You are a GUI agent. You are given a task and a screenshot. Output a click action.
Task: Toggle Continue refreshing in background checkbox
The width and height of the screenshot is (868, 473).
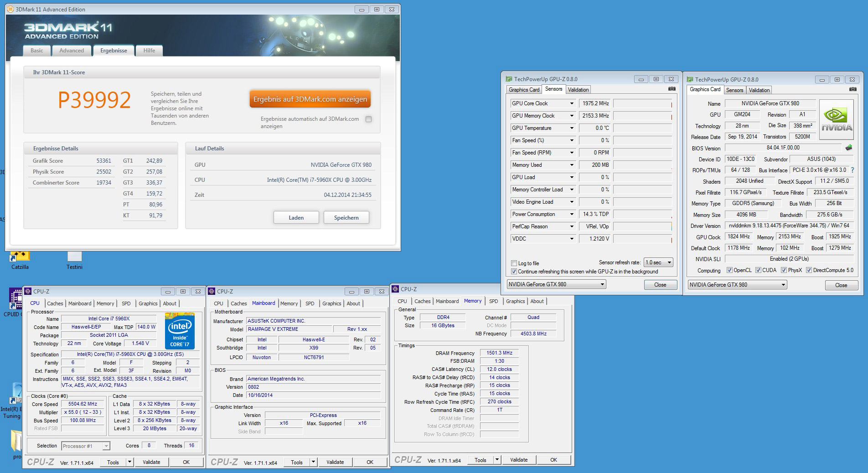click(514, 271)
